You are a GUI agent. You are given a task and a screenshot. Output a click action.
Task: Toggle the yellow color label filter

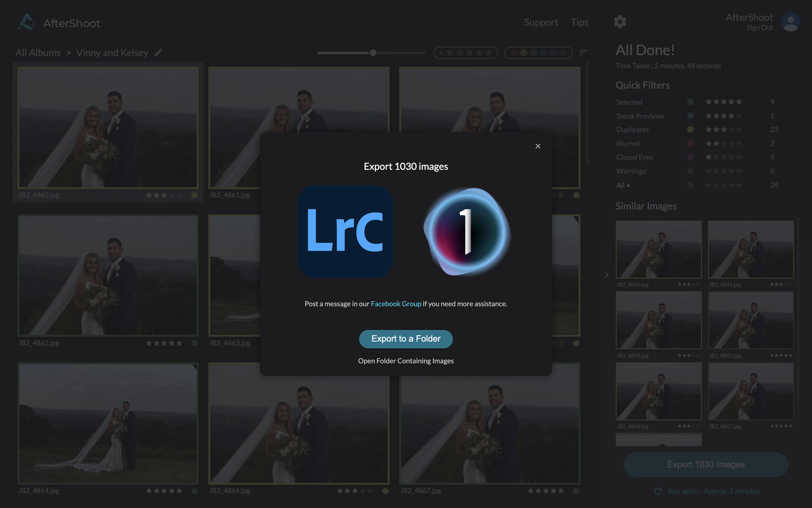[524, 53]
